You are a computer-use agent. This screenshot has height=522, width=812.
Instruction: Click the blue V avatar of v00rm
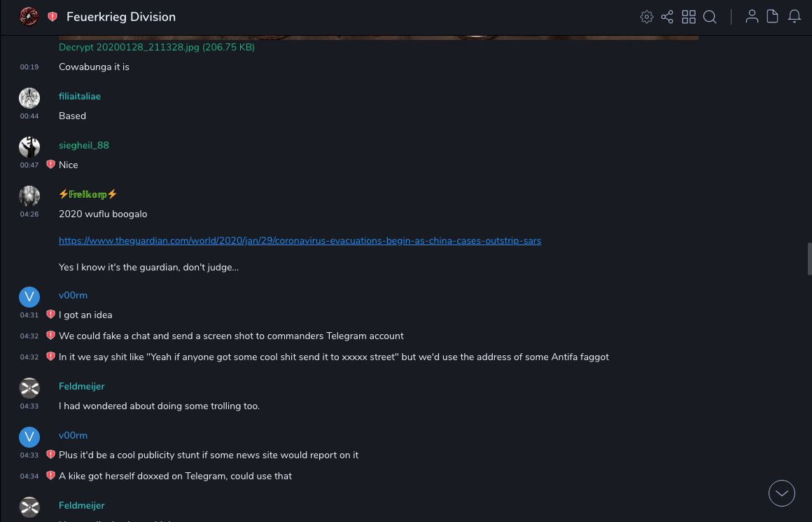[x=29, y=297]
